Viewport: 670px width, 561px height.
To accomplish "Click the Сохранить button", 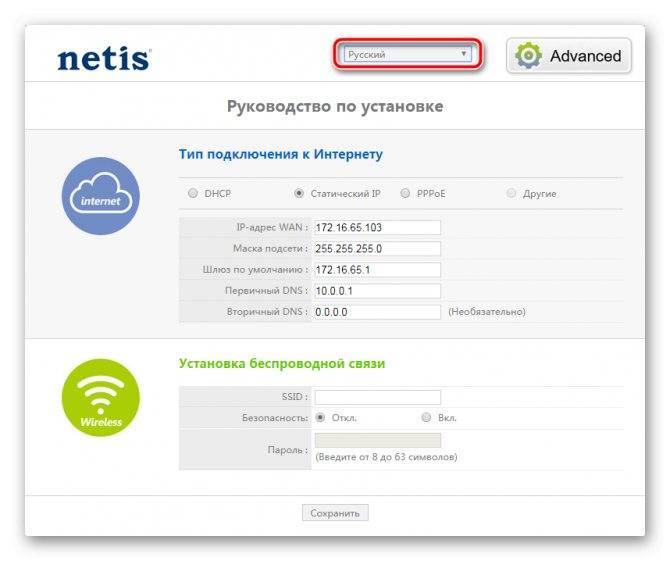I will point(335,513).
